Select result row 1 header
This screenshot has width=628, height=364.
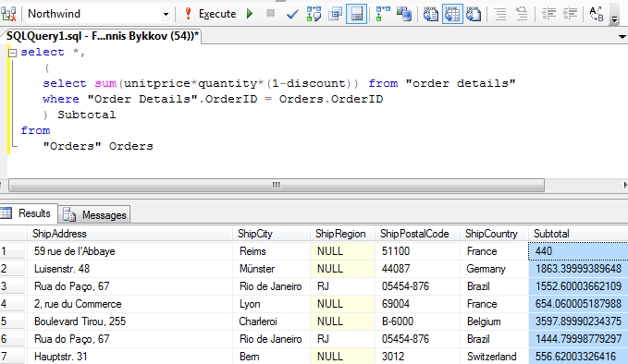tap(12, 251)
